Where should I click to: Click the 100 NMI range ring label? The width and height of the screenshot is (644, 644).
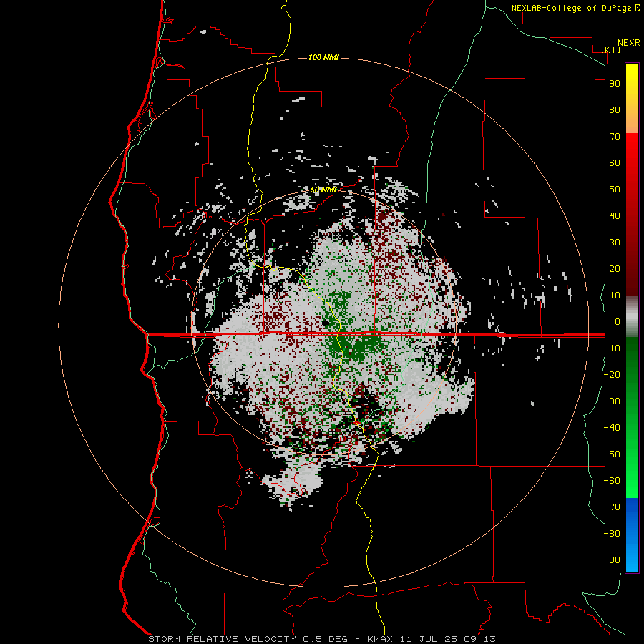pyautogui.click(x=323, y=57)
